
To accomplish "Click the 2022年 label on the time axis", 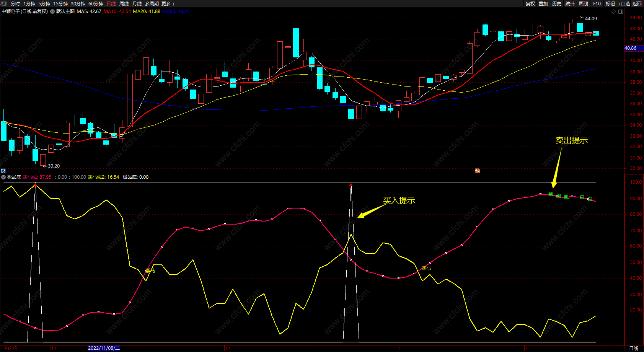I will pos(11,348).
